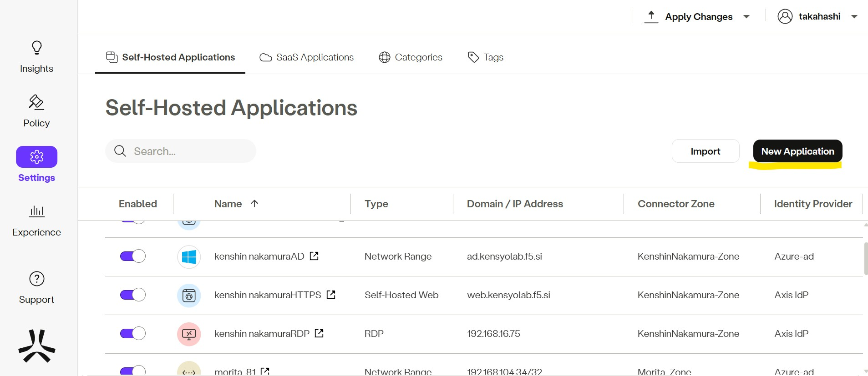The height and width of the screenshot is (376, 868).
Task: Expand the Apply Changes dropdown arrow
Action: [746, 17]
